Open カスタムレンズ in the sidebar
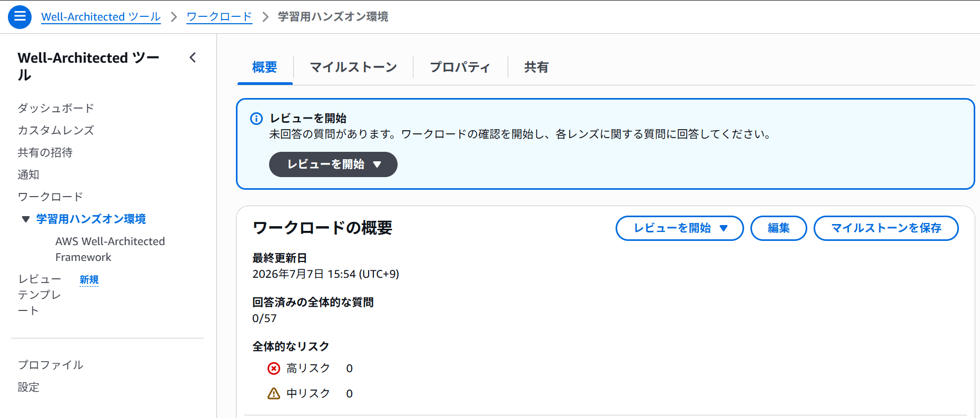980x418 pixels. [x=56, y=130]
